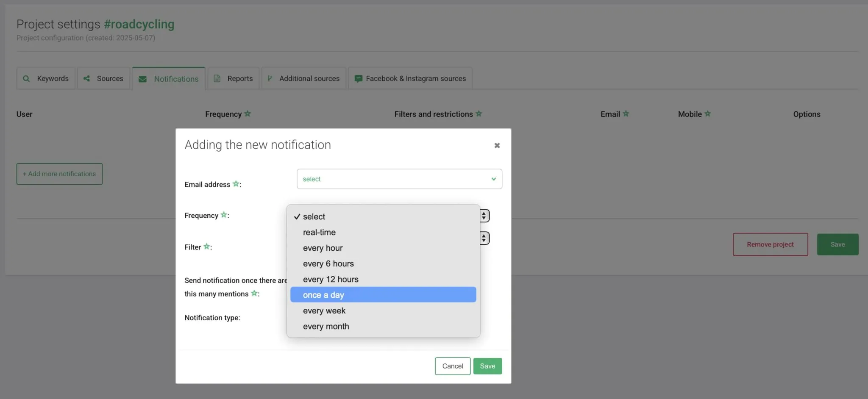Screen dimensions: 868x399
Task: Click the envelope icon on Notifications tab
Action: pyautogui.click(x=143, y=79)
